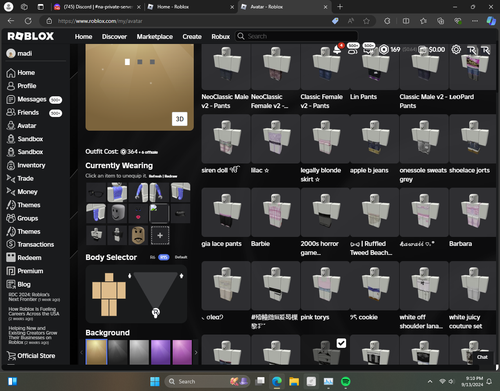
Task: Switch to the Home - Roblox tab
Action: coord(191,7)
